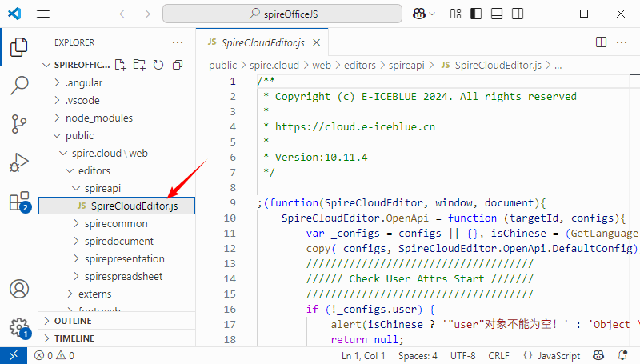640x364 pixels.
Task: Show errors and warnings in status bar
Action: (54, 355)
